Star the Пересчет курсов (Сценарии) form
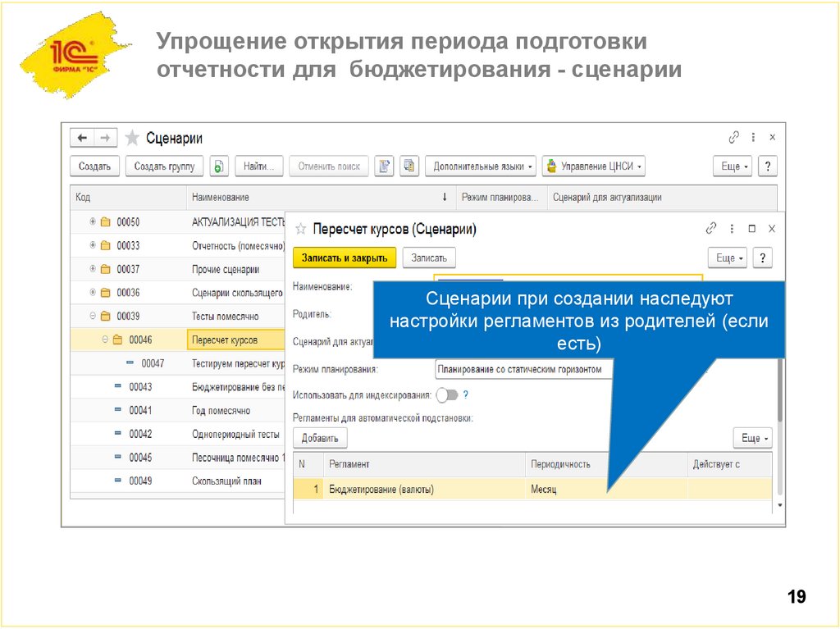 point(300,229)
